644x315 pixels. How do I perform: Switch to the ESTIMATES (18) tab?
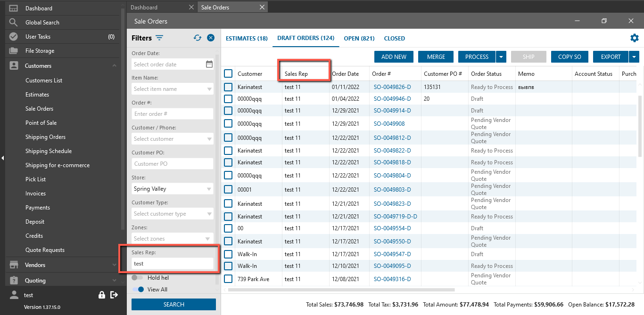[x=247, y=39]
